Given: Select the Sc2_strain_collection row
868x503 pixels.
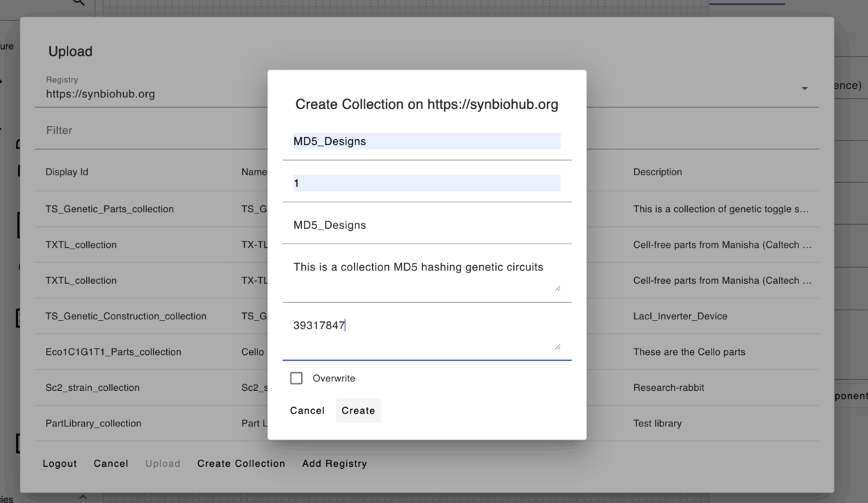Looking at the screenshot, I should (x=427, y=388).
